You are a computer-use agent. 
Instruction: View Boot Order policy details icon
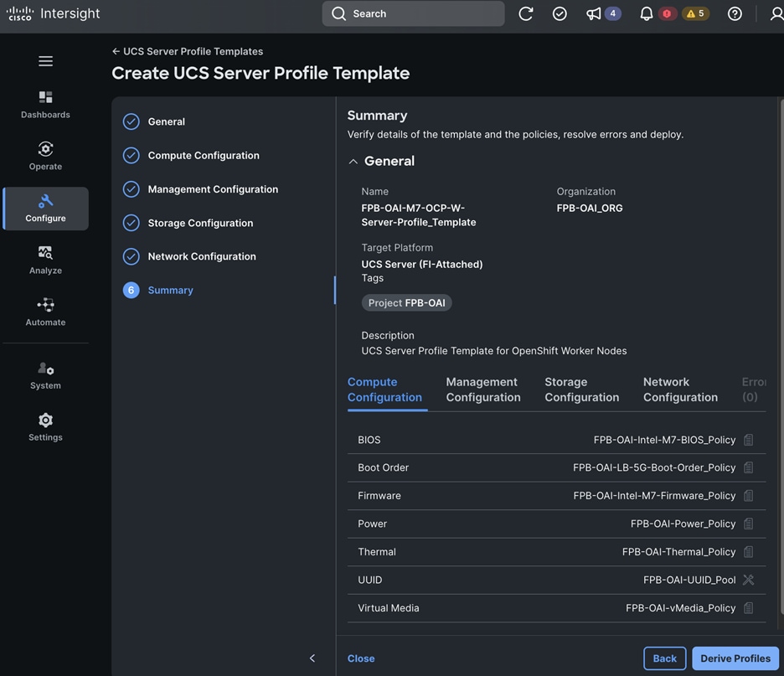tap(748, 468)
